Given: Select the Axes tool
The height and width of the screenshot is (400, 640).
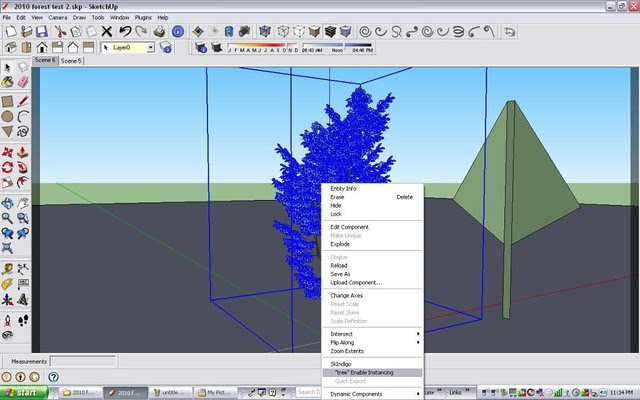Looking at the screenshot, I should [7, 300].
